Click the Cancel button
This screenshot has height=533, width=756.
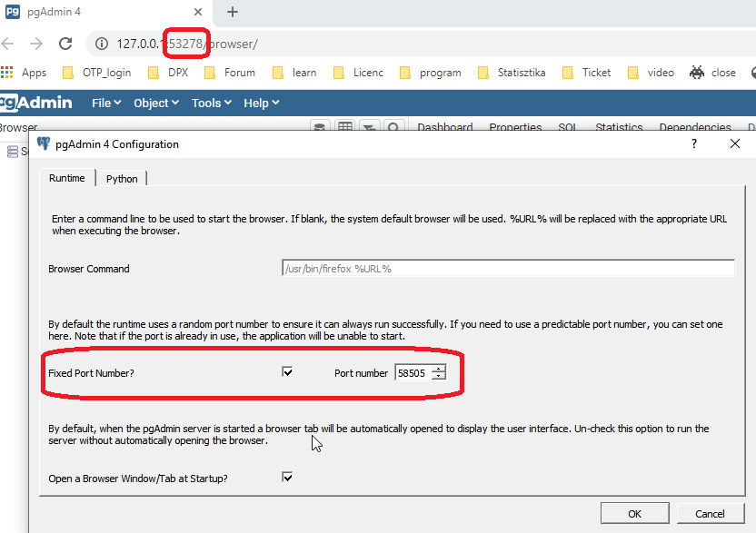tap(710, 513)
